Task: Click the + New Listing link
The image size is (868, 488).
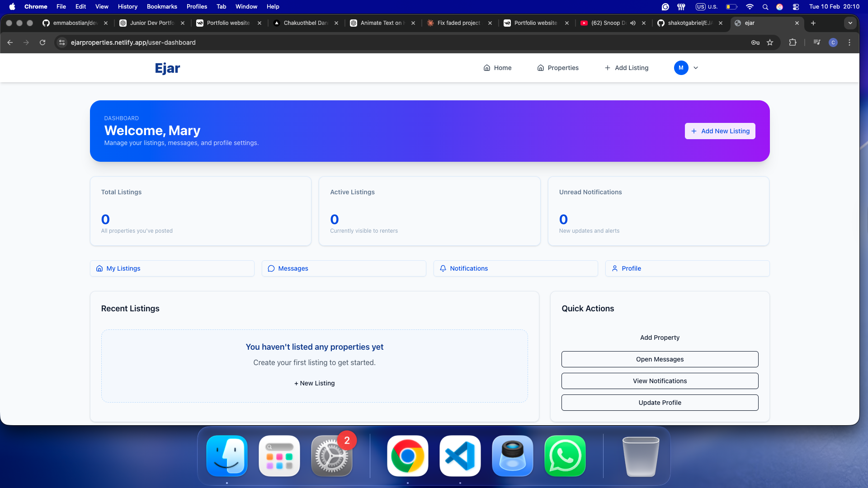Action: tap(315, 383)
